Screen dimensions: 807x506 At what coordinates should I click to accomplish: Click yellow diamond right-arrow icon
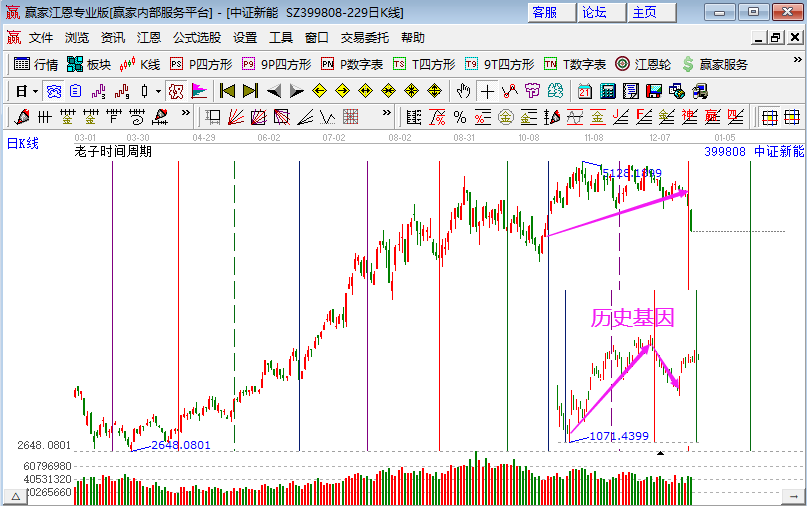click(342, 92)
